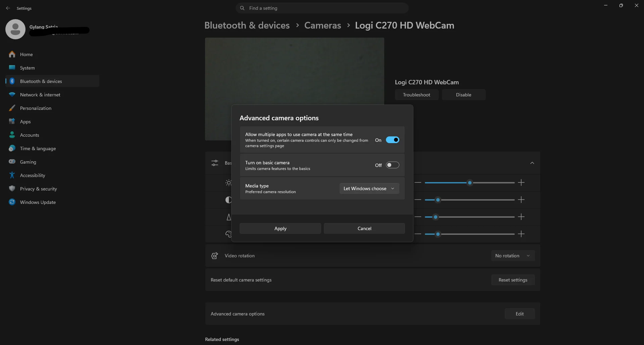This screenshot has width=644, height=345.
Task: Click the Apps icon in sidebar
Action: coord(12,121)
